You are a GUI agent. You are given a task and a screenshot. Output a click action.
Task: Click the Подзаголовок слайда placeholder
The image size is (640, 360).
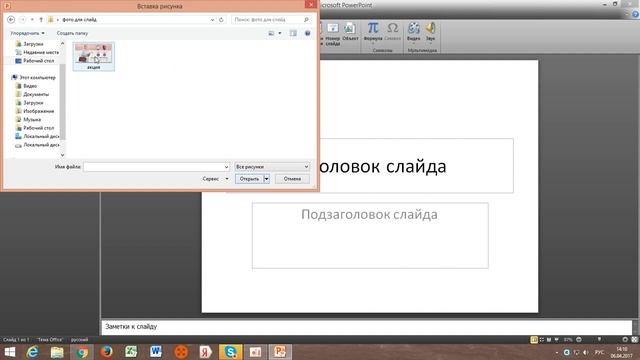pos(370,236)
